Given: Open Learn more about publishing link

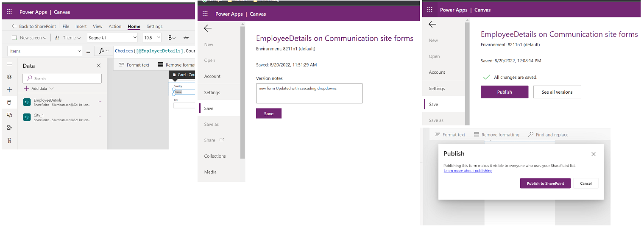Looking at the screenshot, I should point(468,171).
